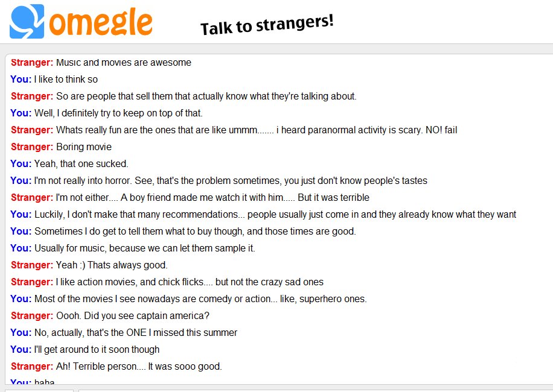Click the blue Omegle speech bubble icon
The width and height of the screenshot is (553, 392).
27,21
